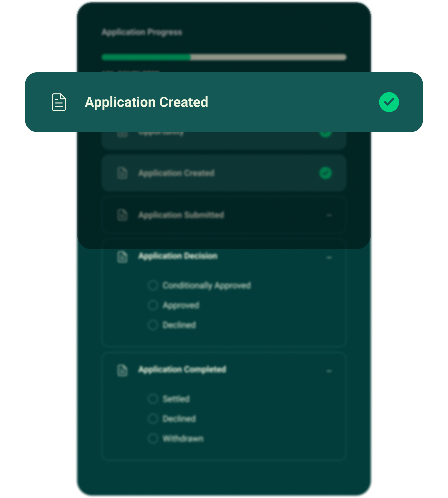Expand the Application Submitted row via dash
The height and width of the screenshot is (498, 448).
click(329, 215)
